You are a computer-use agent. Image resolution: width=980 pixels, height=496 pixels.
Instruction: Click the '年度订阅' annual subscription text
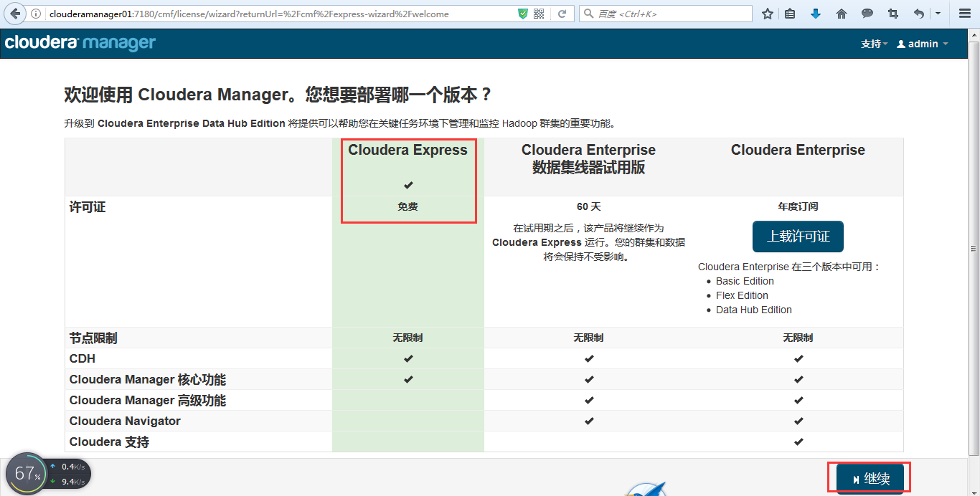point(798,206)
